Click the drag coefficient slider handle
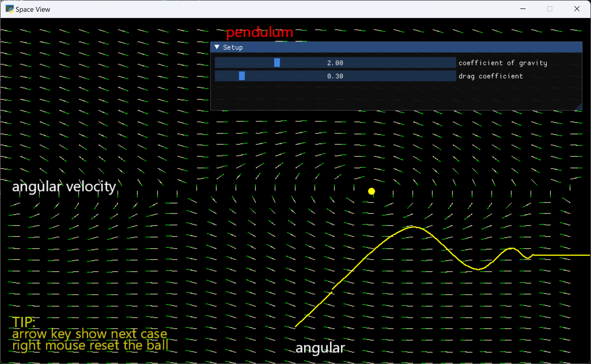 242,76
